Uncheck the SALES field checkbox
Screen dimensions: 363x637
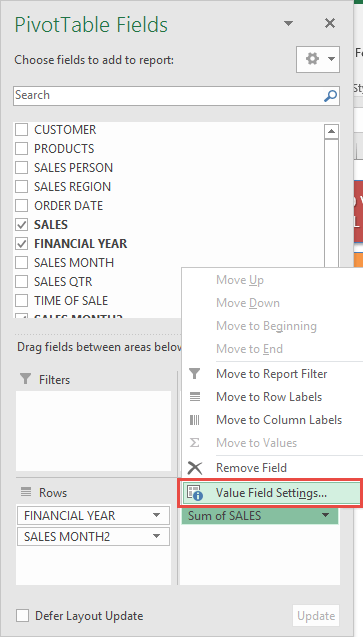(x=22, y=225)
